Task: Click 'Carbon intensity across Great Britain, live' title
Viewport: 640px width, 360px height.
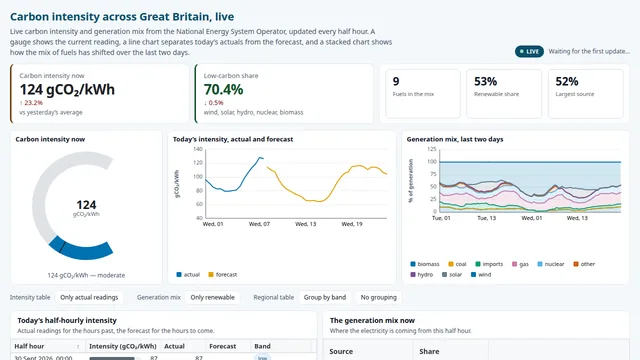Action: coord(122,17)
